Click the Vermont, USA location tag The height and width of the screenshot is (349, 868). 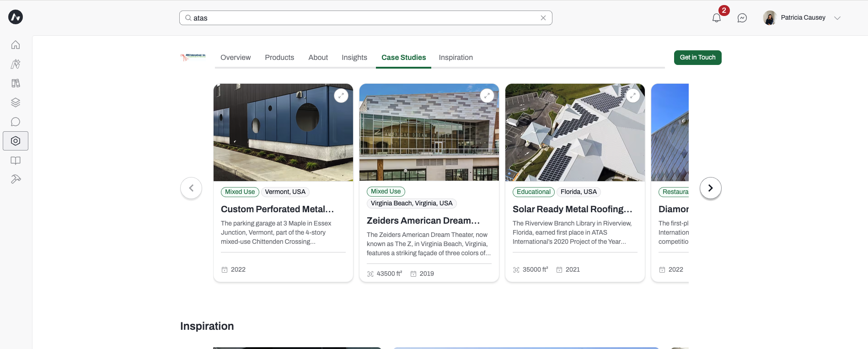(x=285, y=192)
